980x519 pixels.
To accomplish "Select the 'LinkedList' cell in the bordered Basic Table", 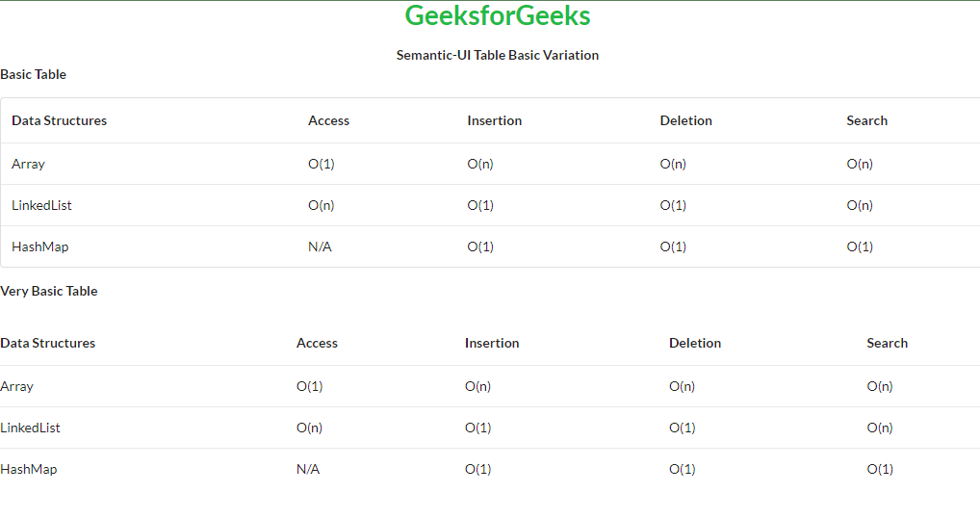I will [42, 205].
